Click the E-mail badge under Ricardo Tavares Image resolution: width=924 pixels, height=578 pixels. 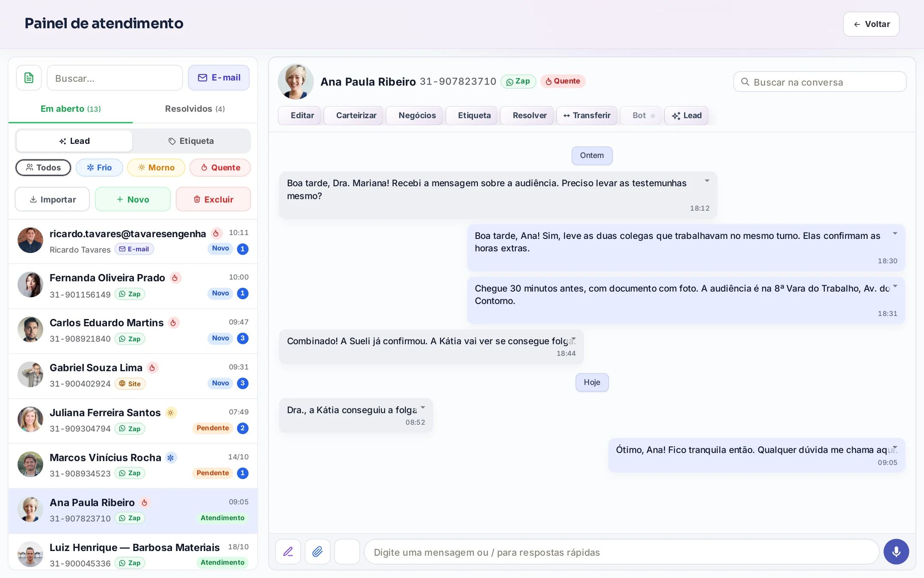[x=134, y=249]
